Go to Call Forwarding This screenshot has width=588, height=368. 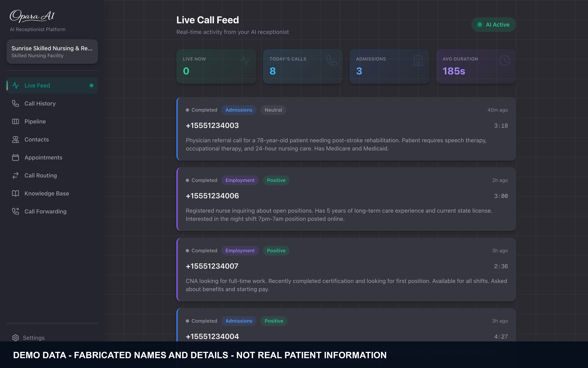point(52,211)
